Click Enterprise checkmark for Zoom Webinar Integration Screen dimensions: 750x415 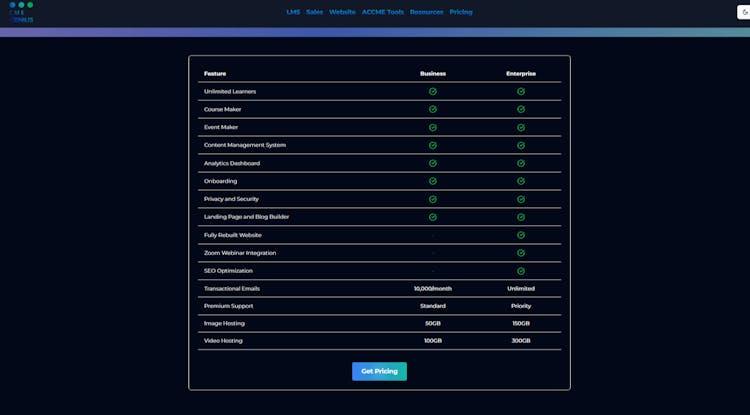pos(521,253)
